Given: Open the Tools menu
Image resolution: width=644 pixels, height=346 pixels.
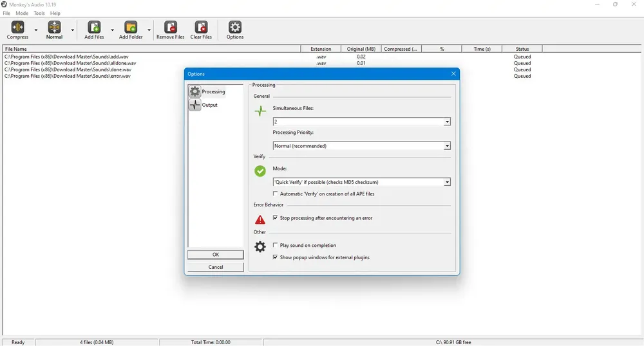Looking at the screenshot, I should tap(39, 13).
